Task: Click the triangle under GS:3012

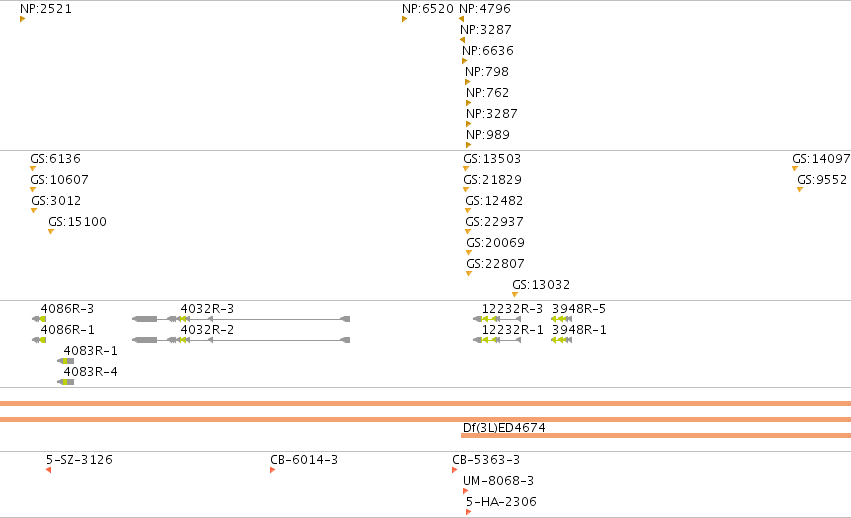Action: click(x=34, y=211)
